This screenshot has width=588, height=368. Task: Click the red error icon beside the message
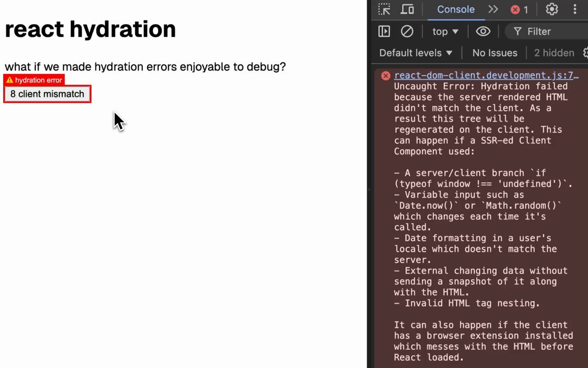point(385,76)
